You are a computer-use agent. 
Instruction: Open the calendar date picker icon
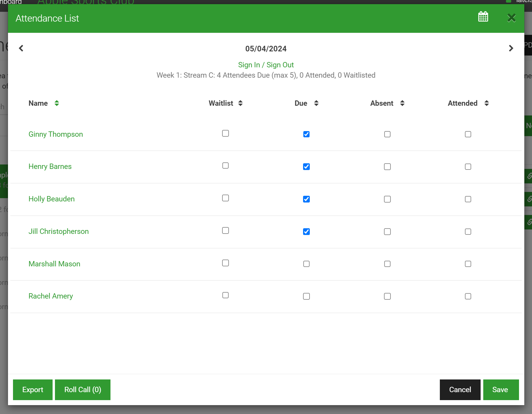click(483, 17)
